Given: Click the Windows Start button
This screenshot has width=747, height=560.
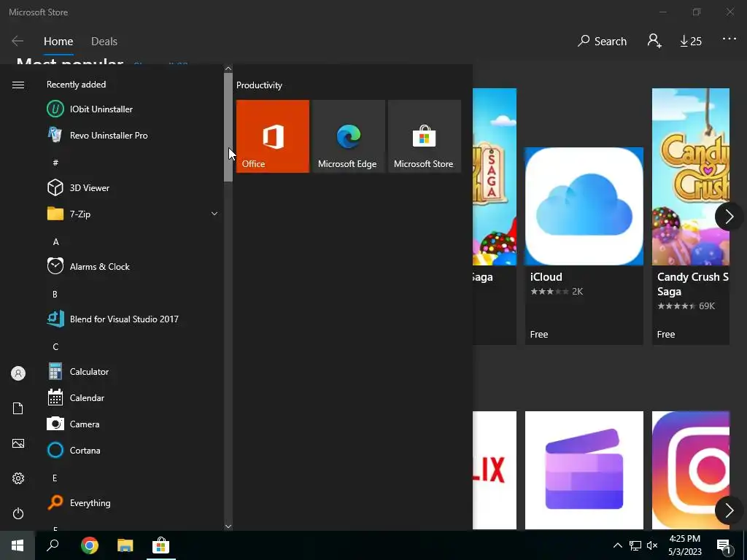Looking at the screenshot, I should pos(18,545).
